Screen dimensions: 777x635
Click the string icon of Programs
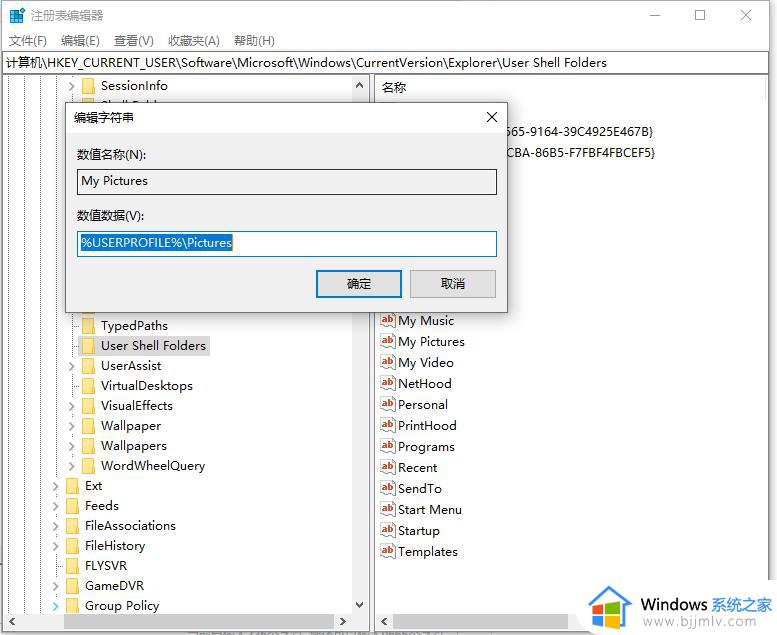pyautogui.click(x=388, y=447)
